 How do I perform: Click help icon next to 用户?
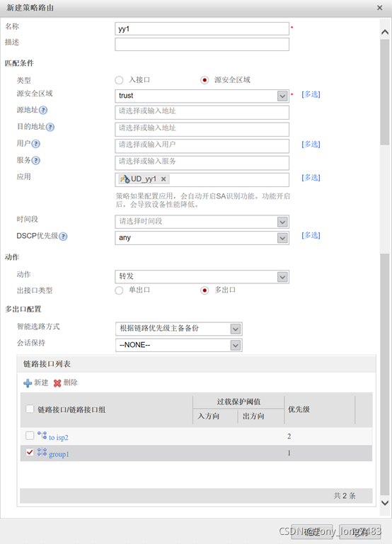click(35, 144)
